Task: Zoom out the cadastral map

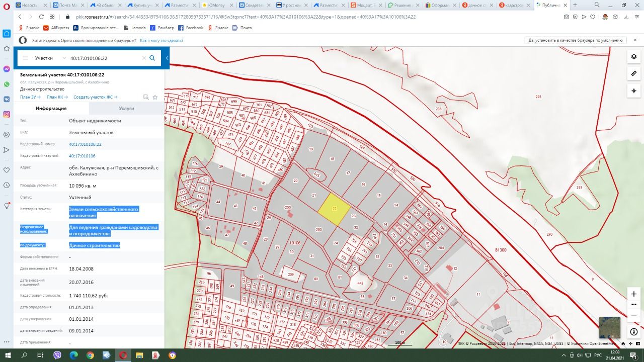Action: [633, 315]
